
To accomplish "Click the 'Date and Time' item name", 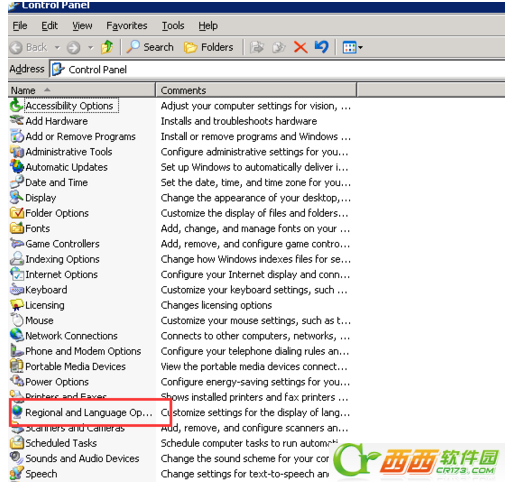I will pos(57,182).
